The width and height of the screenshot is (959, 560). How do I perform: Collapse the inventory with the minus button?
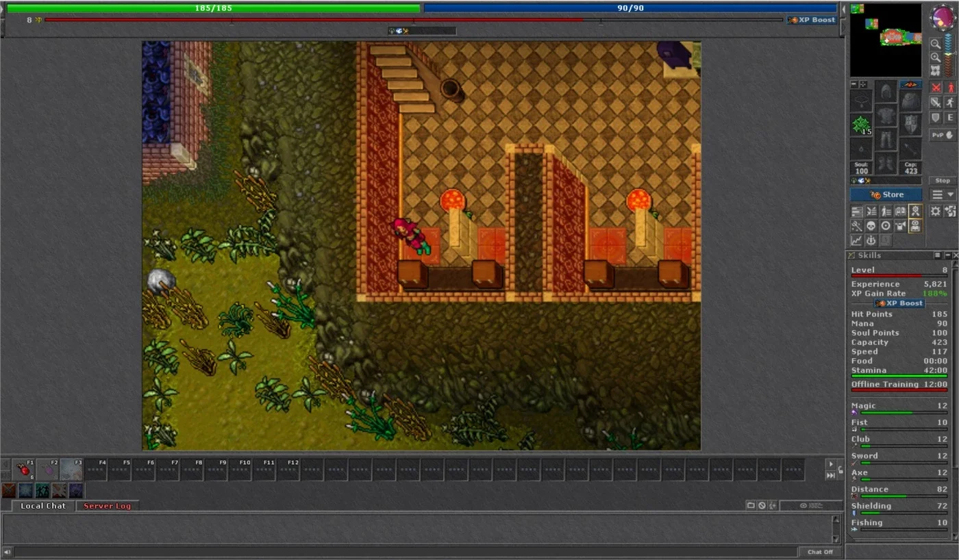854,84
